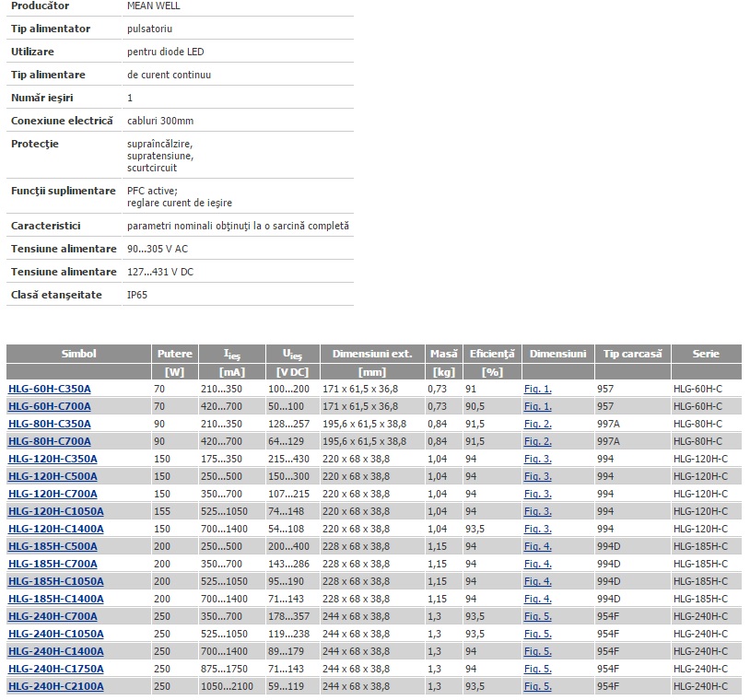The width and height of the screenshot is (750, 700).
Task: Open Fig. 5 link for HLG-240H-C1400A
Action: [x=538, y=651]
